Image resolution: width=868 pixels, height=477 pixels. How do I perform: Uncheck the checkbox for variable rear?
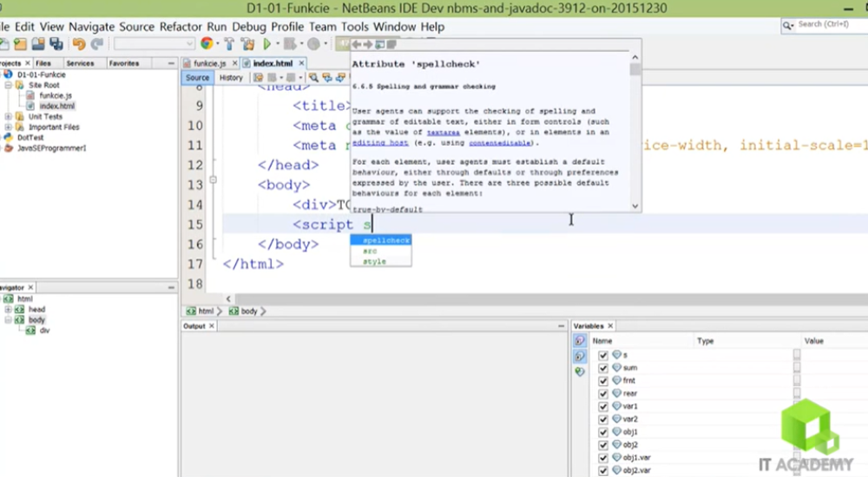[x=603, y=393]
